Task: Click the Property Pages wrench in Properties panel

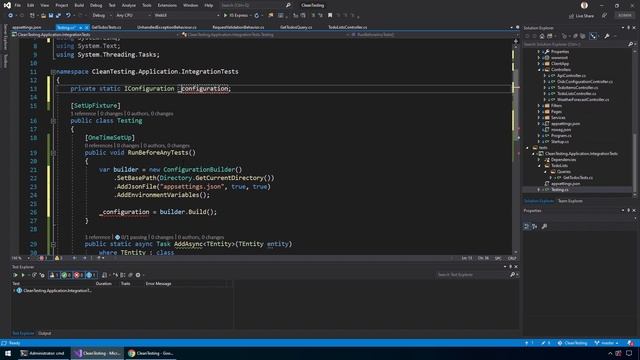Action: coord(544,227)
